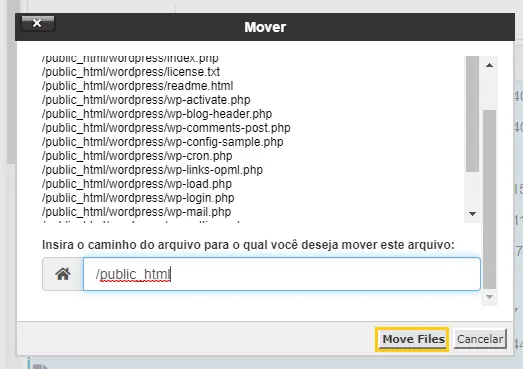The height and width of the screenshot is (369, 523).
Task: Select wp-cron.php path entry
Action: pyautogui.click(x=137, y=156)
